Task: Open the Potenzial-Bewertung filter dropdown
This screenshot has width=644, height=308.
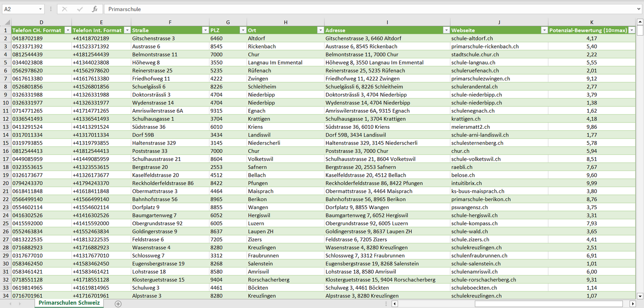Action: pyautogui.click(x=632, y=30)
